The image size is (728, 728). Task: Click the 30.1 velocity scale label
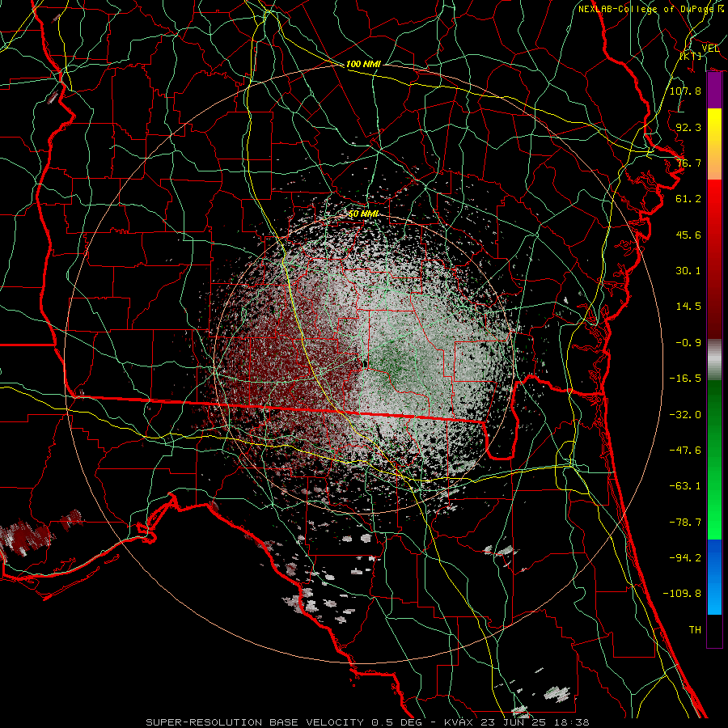coord(688,271)
